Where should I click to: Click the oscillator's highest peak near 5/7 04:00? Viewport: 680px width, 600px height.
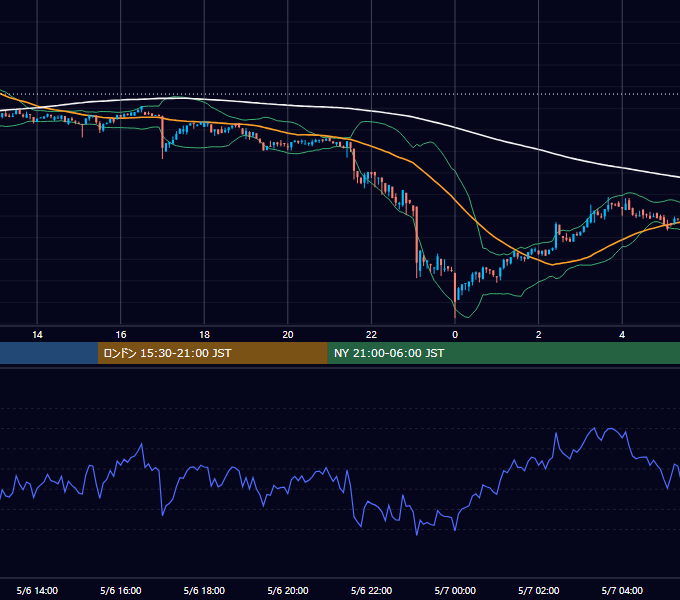point(611,429)
